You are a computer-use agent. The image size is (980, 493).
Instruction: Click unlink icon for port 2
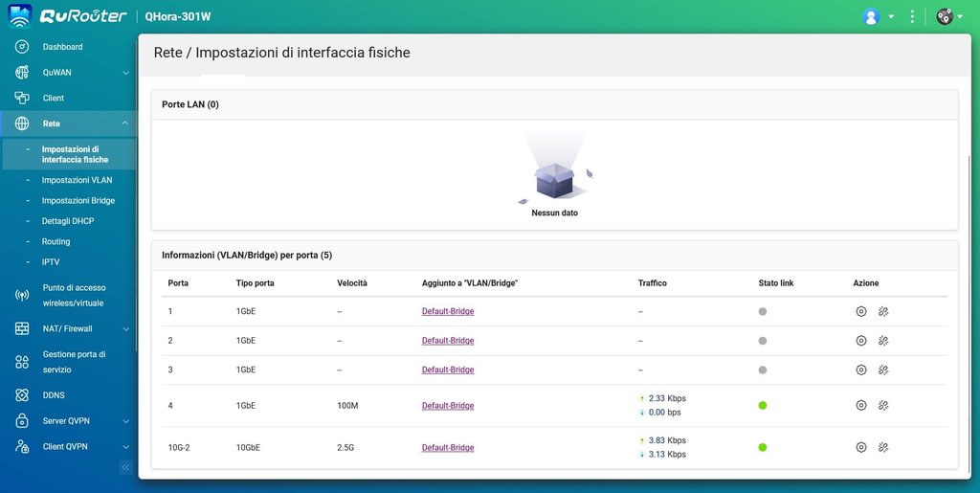pos(883,341)
